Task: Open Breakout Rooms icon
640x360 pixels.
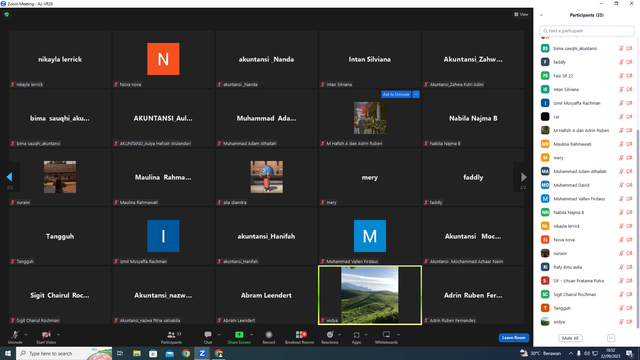Action: tap(301, 335)
